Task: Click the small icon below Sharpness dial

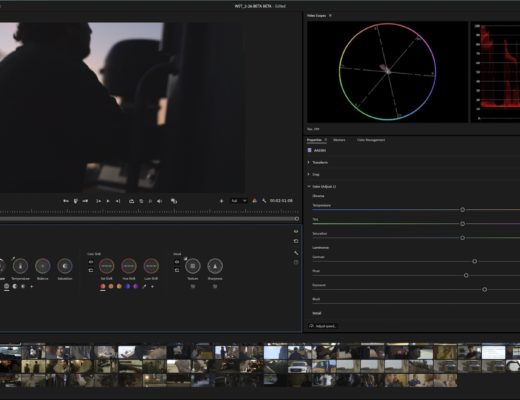Action: 215,286
